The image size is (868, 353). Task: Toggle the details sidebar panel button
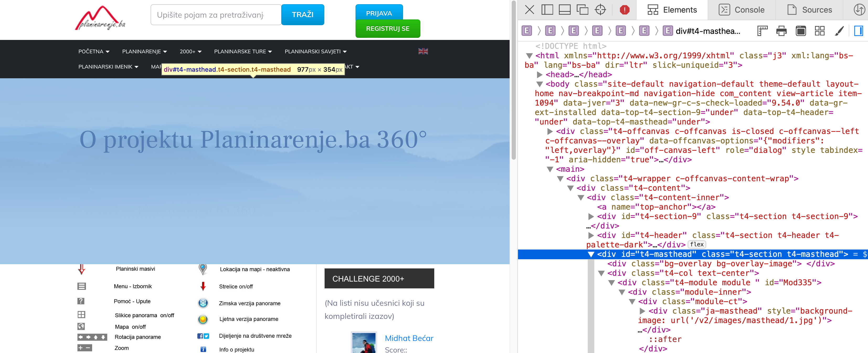point(858,31)
